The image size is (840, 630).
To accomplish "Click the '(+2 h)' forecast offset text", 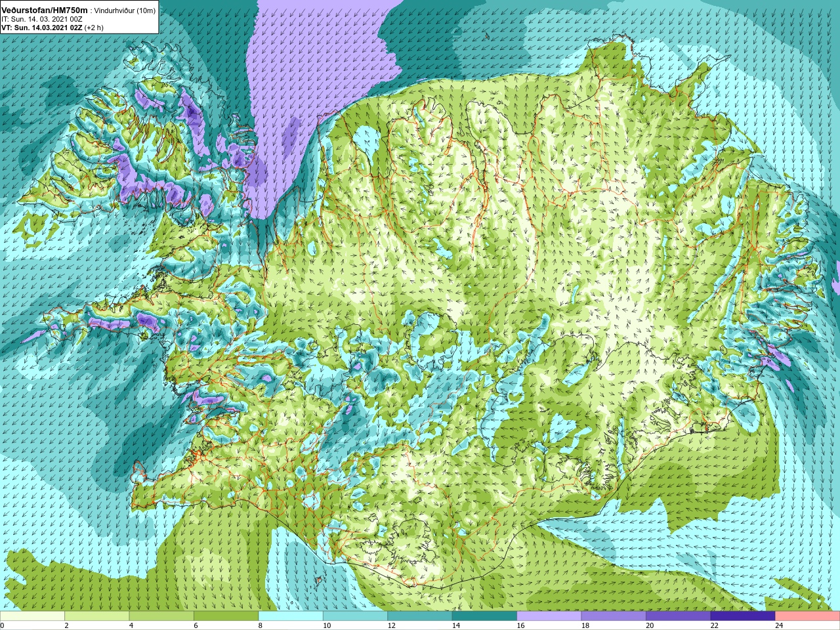I will coord(94,28).
